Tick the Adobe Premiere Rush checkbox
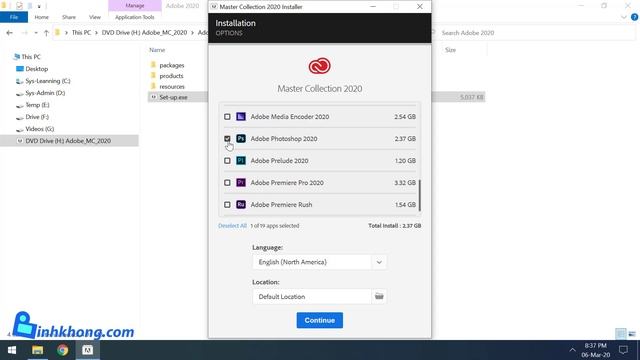Image resolution: width=640 pixels, height=360 pixels. click(227, 205)
